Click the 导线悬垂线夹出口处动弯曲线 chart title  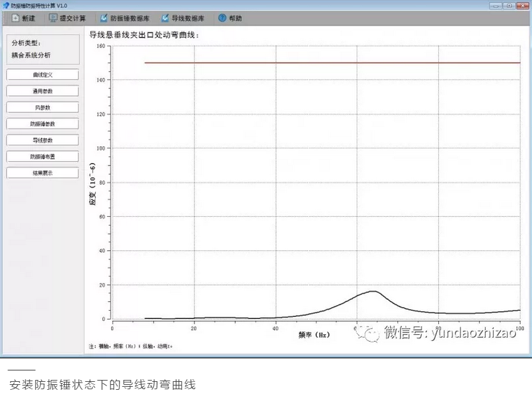click(144, 35)
